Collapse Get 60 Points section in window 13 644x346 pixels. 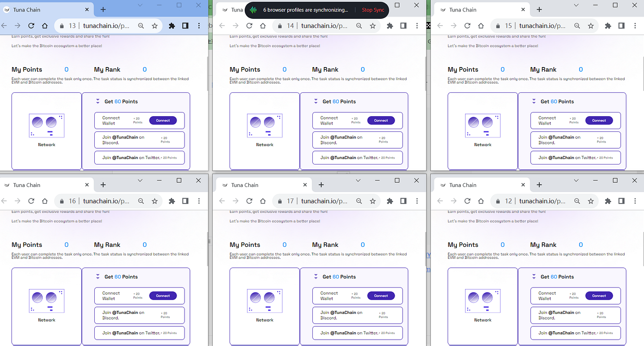pyautogui.click(x=98, y=102)
